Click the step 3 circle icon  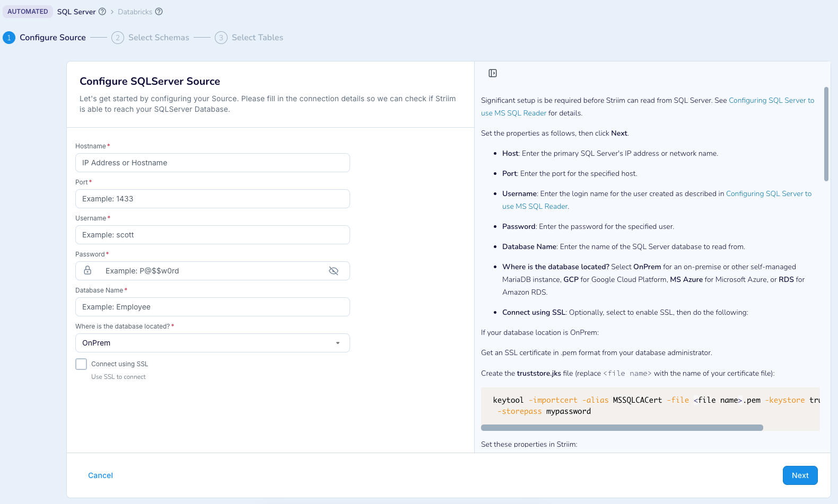221,38
